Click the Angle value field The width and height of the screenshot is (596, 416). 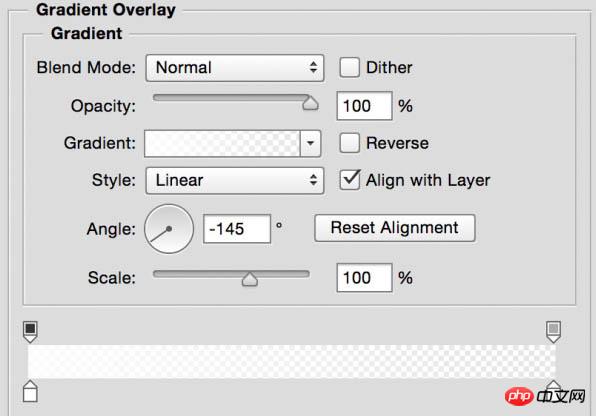tap(237, 229)
